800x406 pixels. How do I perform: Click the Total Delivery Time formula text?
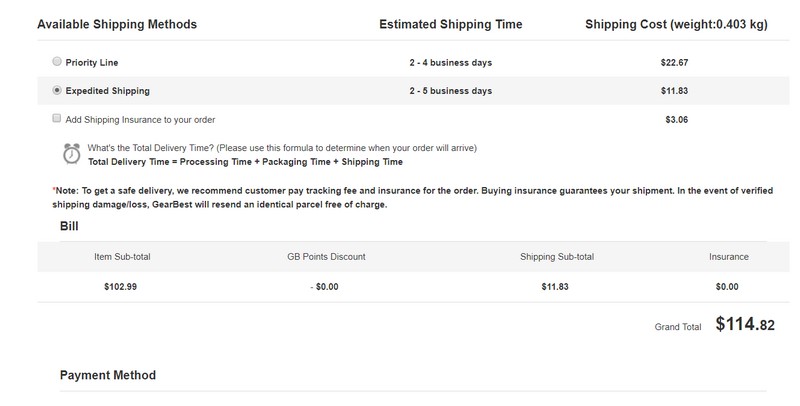click(245, 162)
